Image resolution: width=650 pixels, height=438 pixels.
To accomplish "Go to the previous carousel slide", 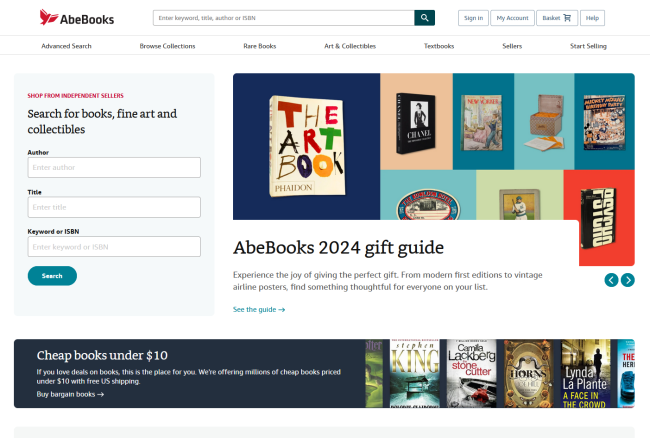I will click(x=611, y=280).
